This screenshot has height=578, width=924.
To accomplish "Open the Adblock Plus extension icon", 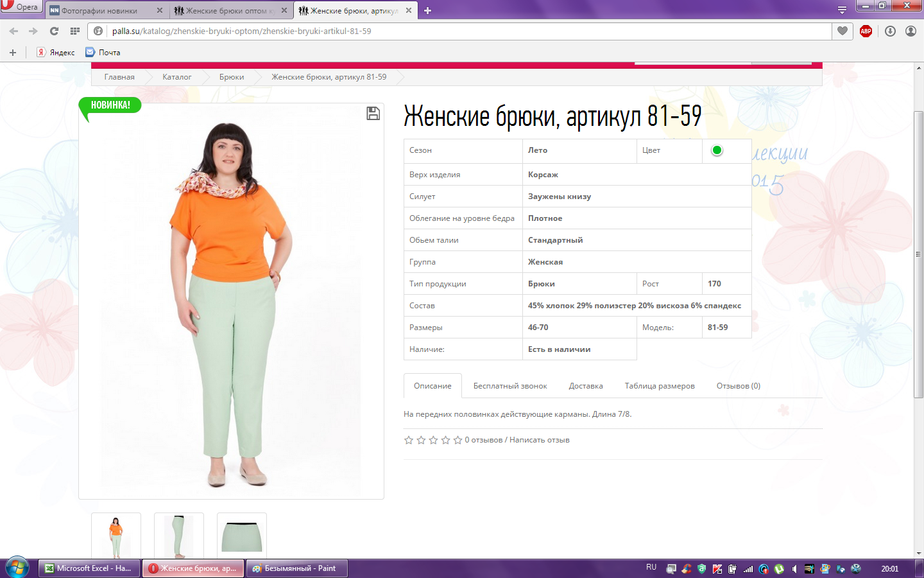I will [x=866, y=31].
